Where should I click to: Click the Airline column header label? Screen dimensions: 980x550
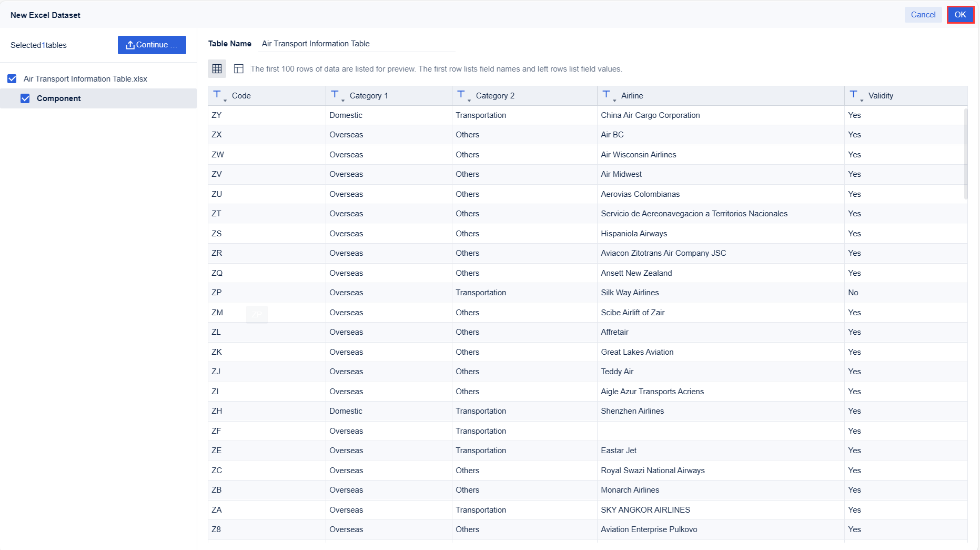[632, 96]
